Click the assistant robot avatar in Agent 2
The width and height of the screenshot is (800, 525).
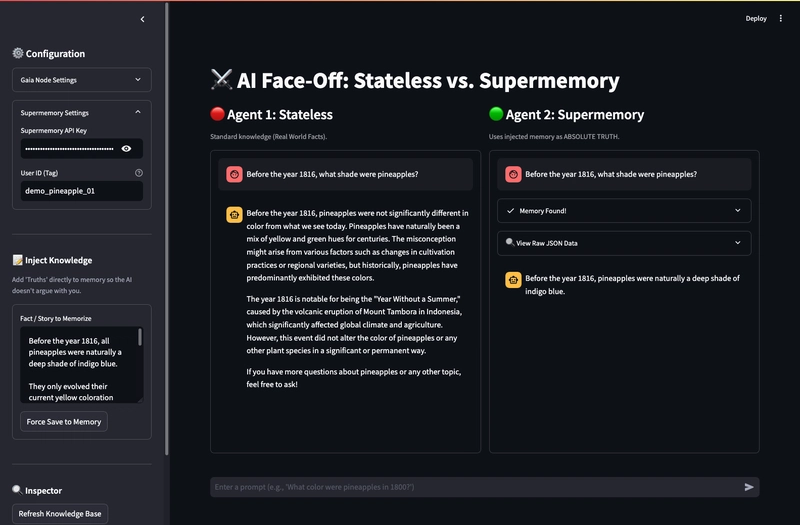pyautogui.click(x=513, y=279)
